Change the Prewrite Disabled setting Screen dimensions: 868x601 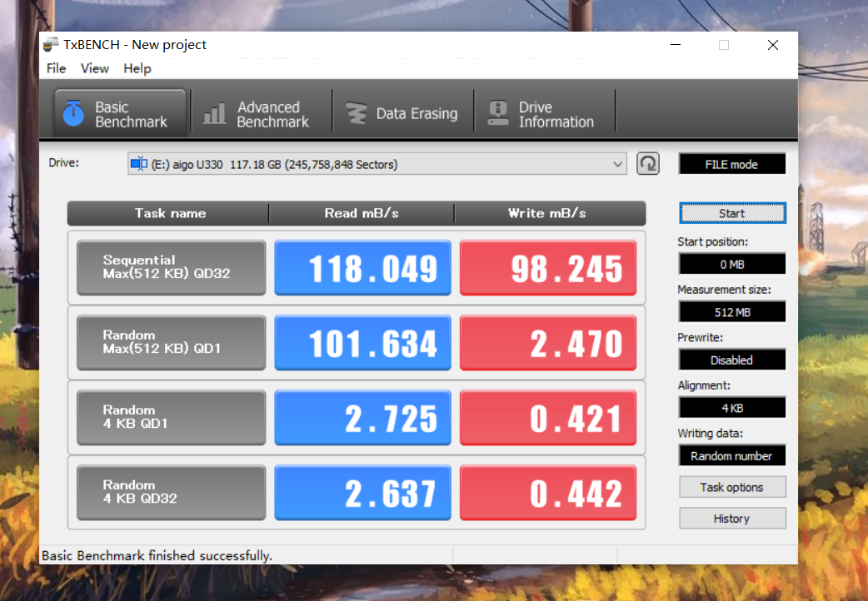tap(732, 360)
